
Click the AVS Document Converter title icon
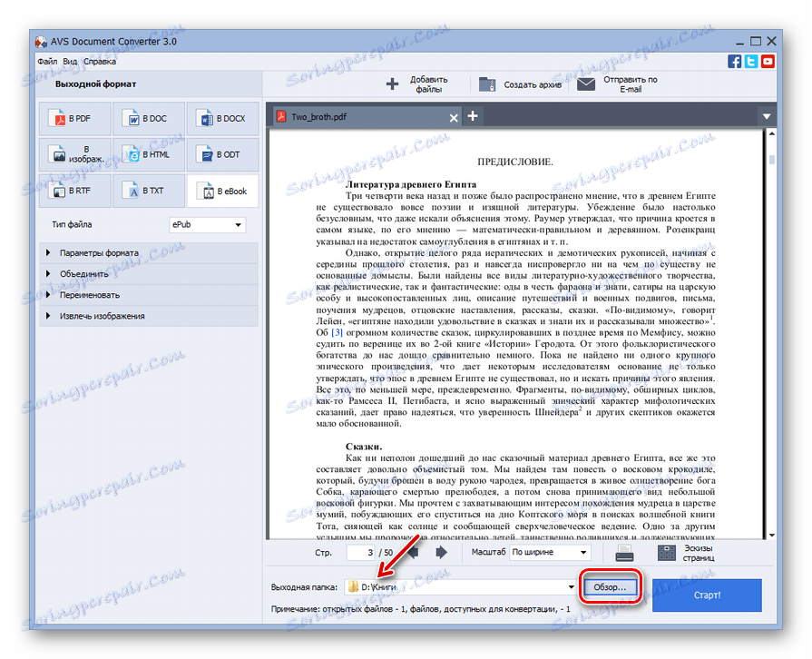pyautogui.click(x=41, y=42)
